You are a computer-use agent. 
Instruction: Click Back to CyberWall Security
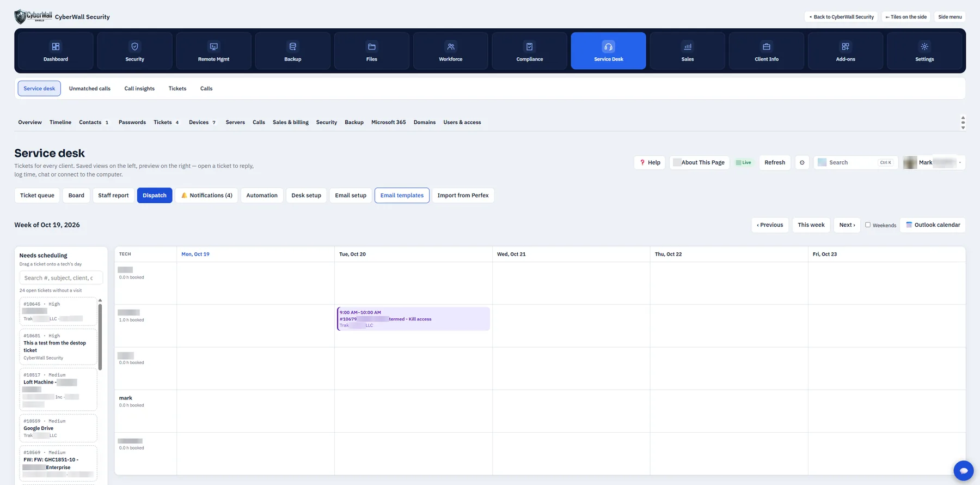pos(841,17)
